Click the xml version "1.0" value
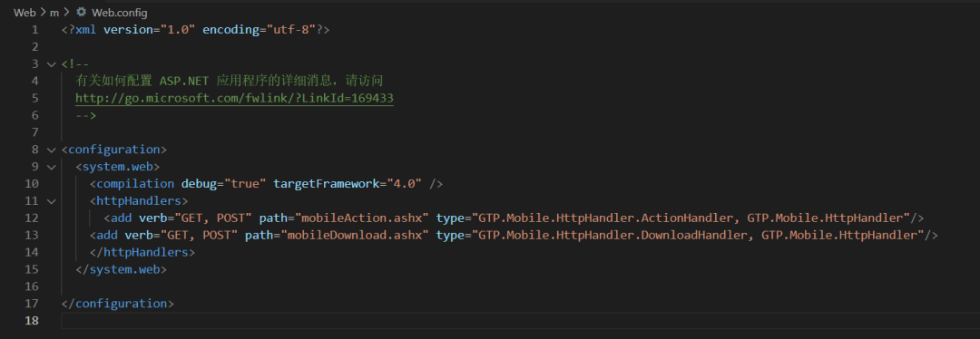The height and width of the screenshot is (339, 980). click(x=178, y=29)
